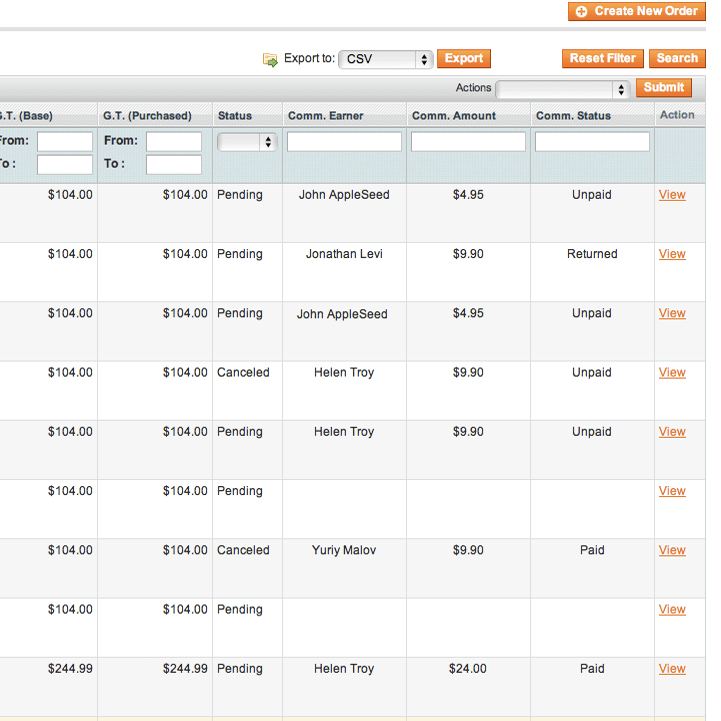Expand the Actions dropdown
Viewport: 721px width, 721px height.
coord(563,89)
